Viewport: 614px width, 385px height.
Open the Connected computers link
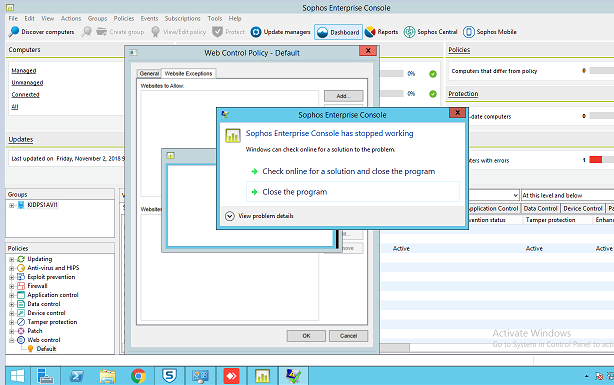(x=25, y=94)
